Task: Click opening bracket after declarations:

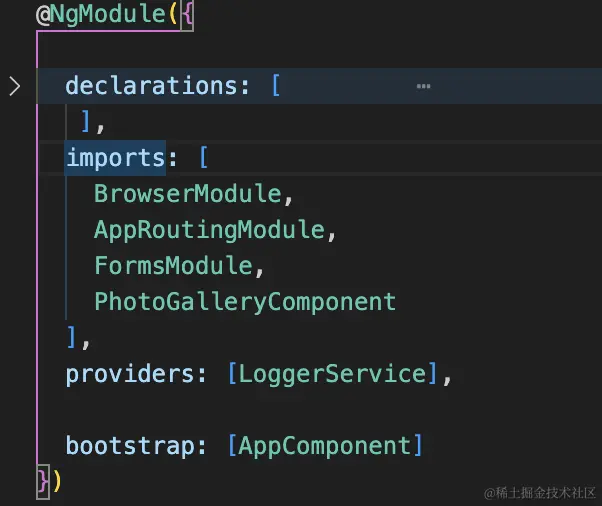Action: 276,85
